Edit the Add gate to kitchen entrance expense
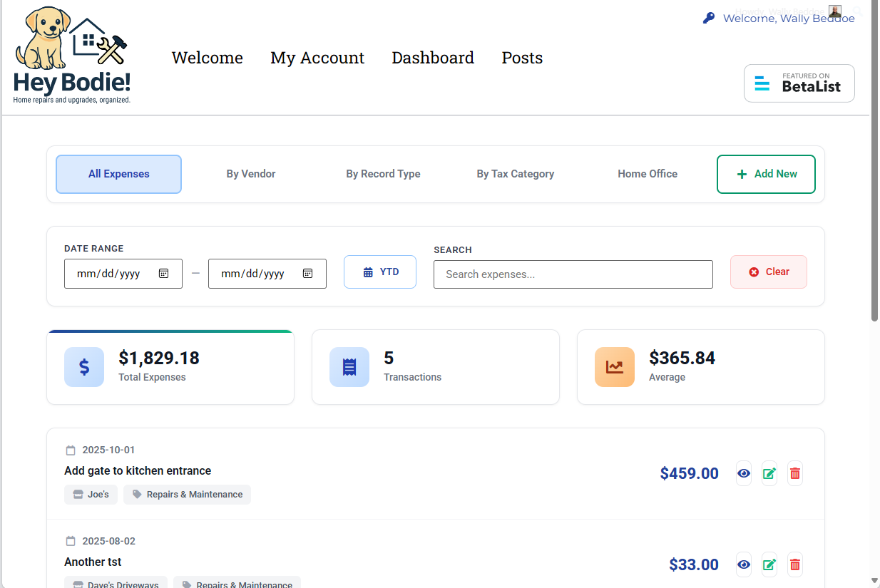This screenshot has height=588, width=880. click(x=769, y=473)
